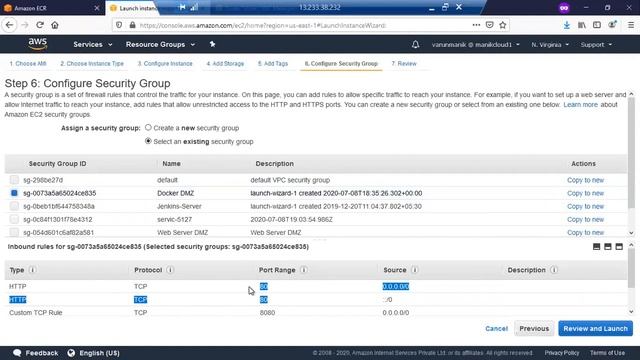640x360 pixels.
Task: Open the page actions three-dot menu
Action: pyautogui.click(x=476, y=25)
